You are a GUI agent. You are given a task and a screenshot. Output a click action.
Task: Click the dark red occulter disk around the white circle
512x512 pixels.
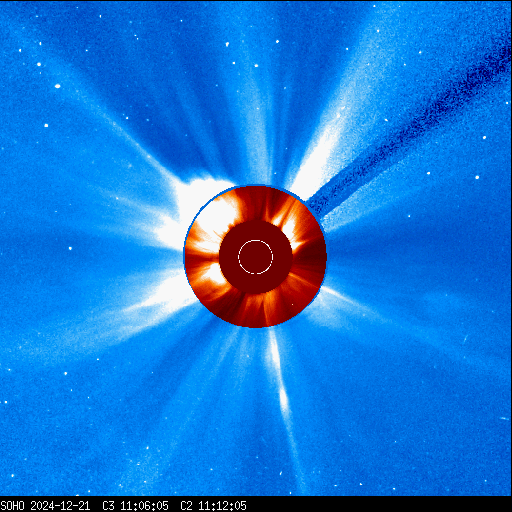pyautogui.click(x=256, y=257)
